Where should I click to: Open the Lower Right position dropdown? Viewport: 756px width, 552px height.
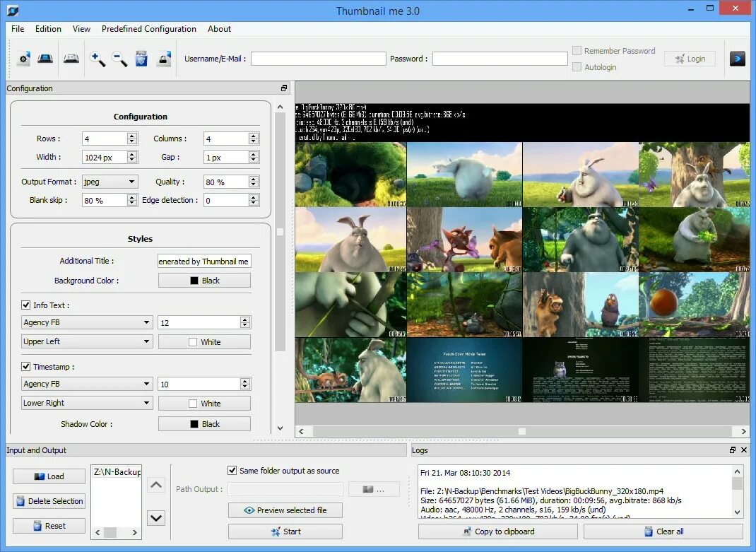87,403
